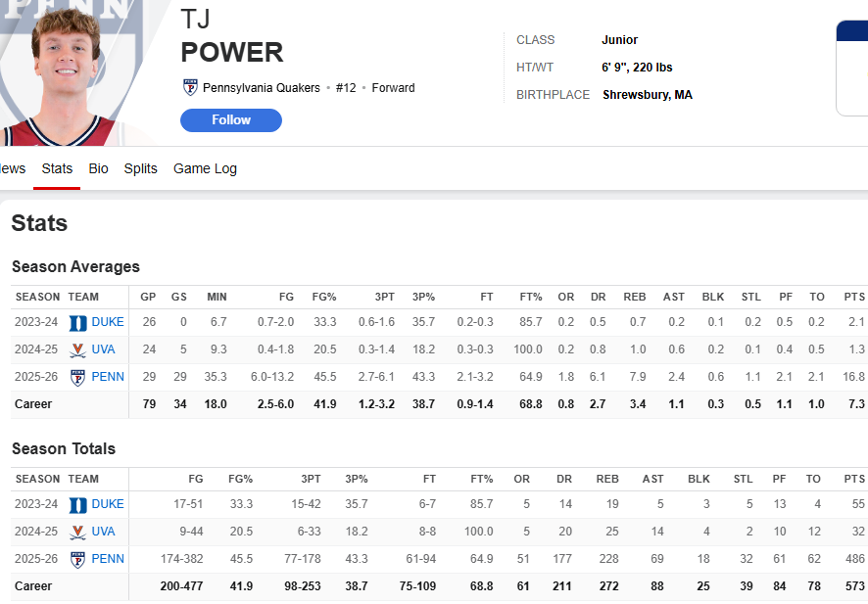
Task: Click the birthplace Shrewsbury, MA
Action: (648, 95)
